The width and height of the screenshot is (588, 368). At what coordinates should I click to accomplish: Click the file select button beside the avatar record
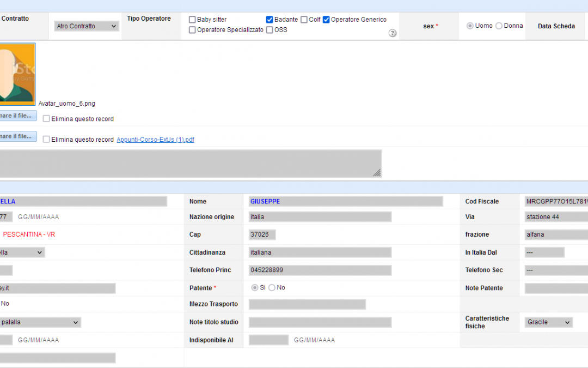(17, 116)
